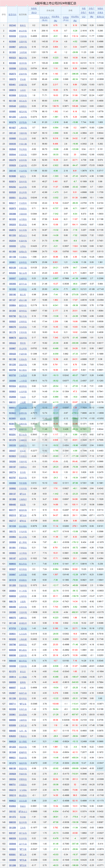Open stock code link 002340
105x868 pixels.
tap(12, 25)
